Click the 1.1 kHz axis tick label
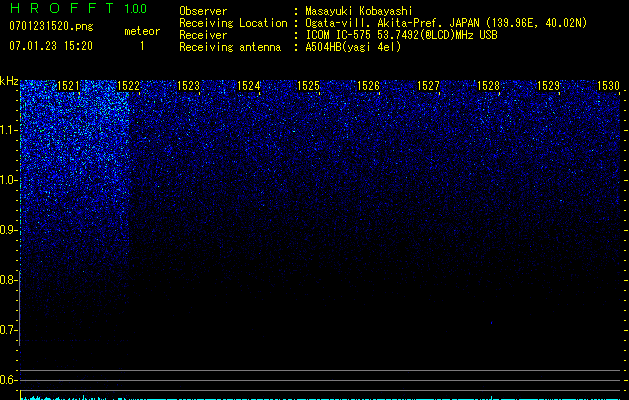Screen dimensions: 629x400 [x=9, y=130]
